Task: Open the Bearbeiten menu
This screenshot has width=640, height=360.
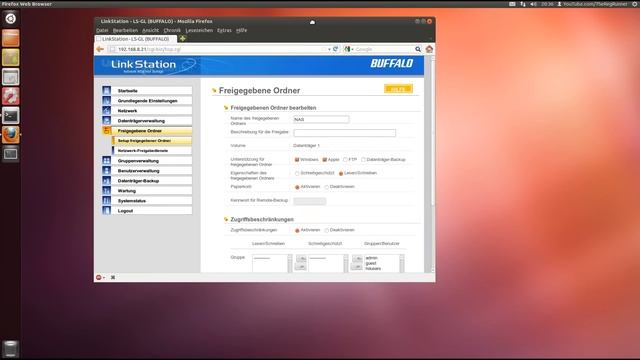Action: pos(125,30)
